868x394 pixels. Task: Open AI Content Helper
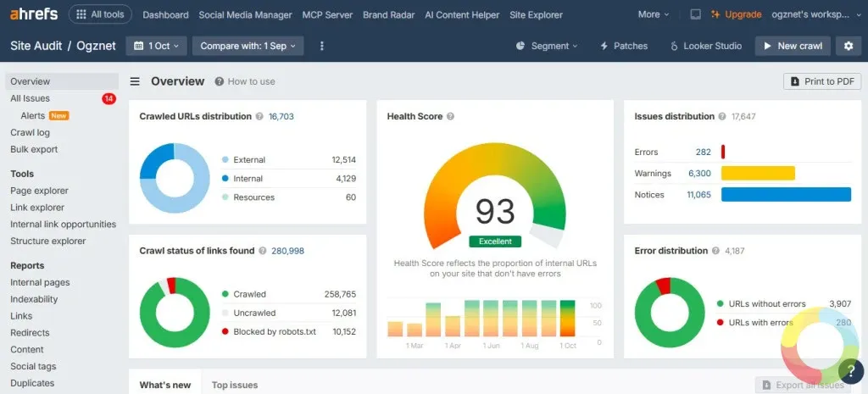point(462,15)
